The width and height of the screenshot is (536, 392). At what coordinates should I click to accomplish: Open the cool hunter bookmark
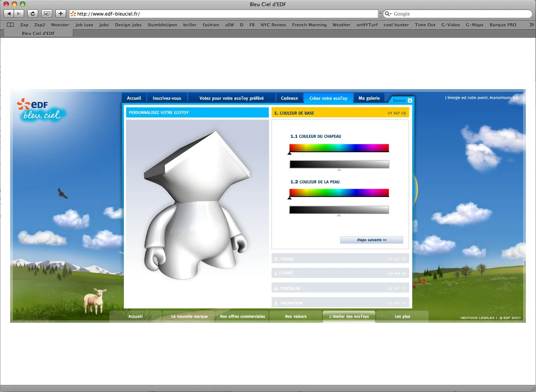[396, 25]
